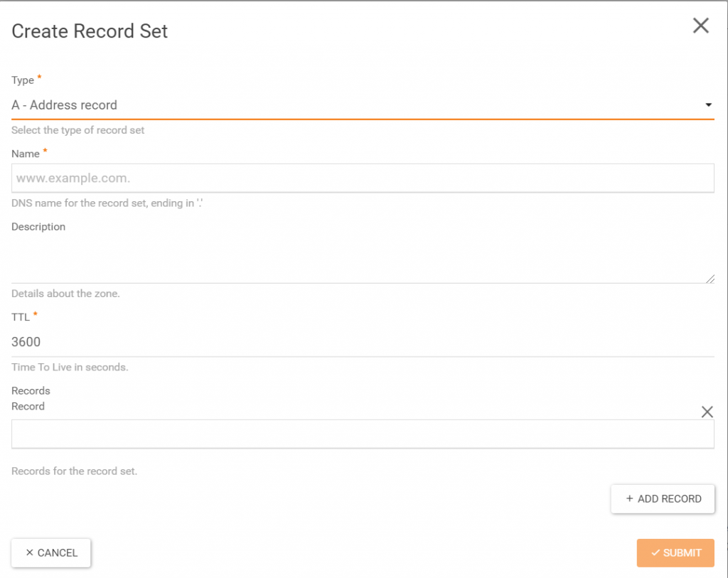Viewport: 728px width, 578px height.
Task: Close the Create Record Set dialog
Action: [x=700, y=26]
